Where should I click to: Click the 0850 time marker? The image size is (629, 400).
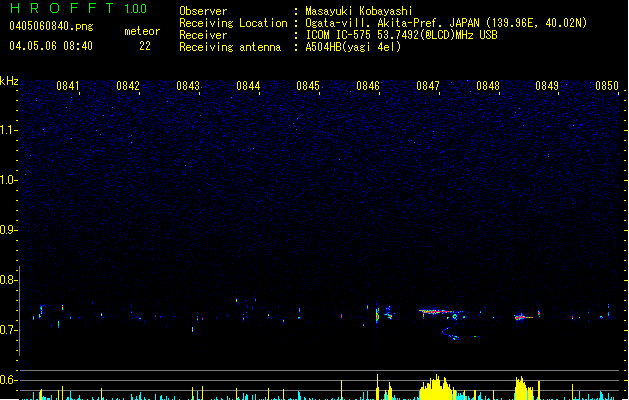(607, 86)
